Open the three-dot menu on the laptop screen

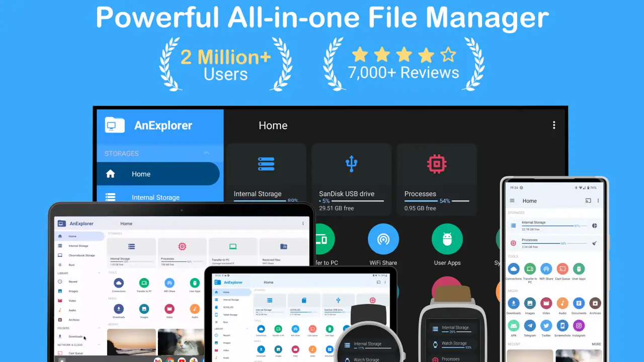point(303,223)
